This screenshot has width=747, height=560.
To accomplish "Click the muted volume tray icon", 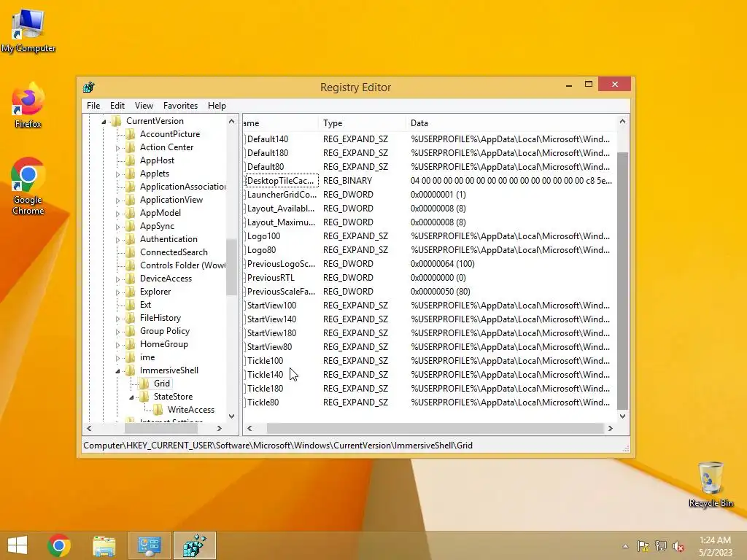I will click(678, 546).
